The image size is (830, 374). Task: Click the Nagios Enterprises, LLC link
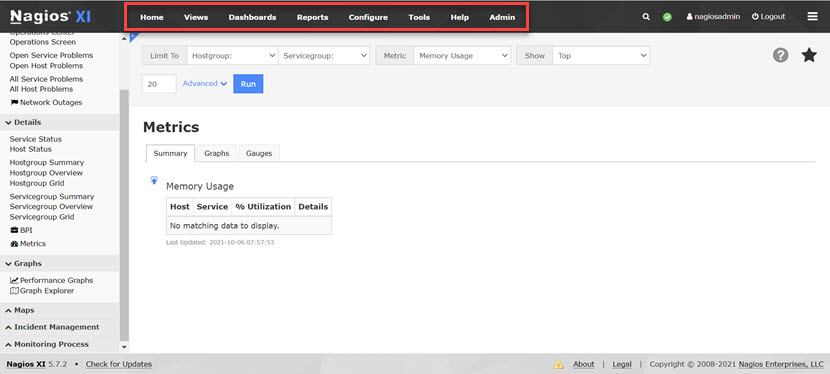coord(781,364)
